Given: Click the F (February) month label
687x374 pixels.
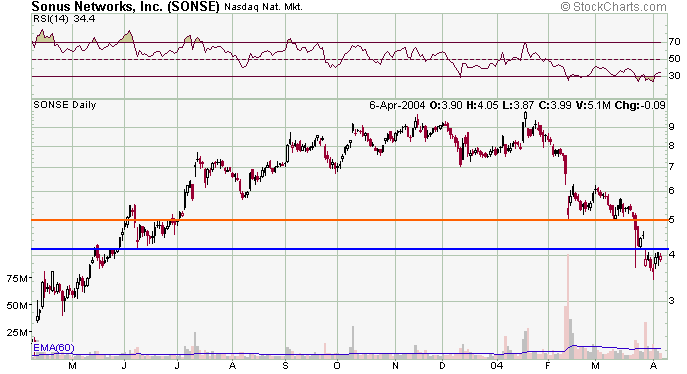Looking at the screenshot, I should coord(548,365).
